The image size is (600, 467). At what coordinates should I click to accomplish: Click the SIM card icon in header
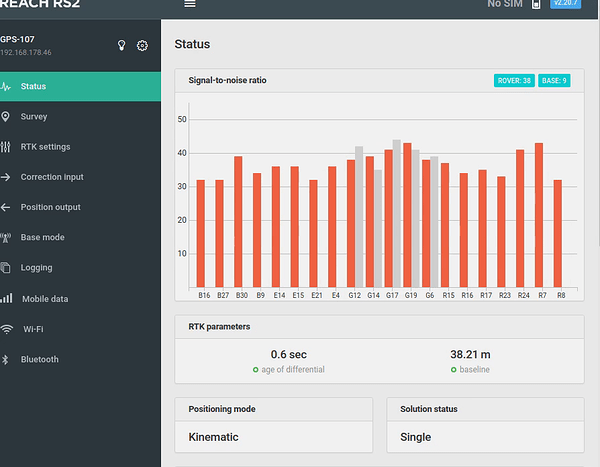(536, 4)
